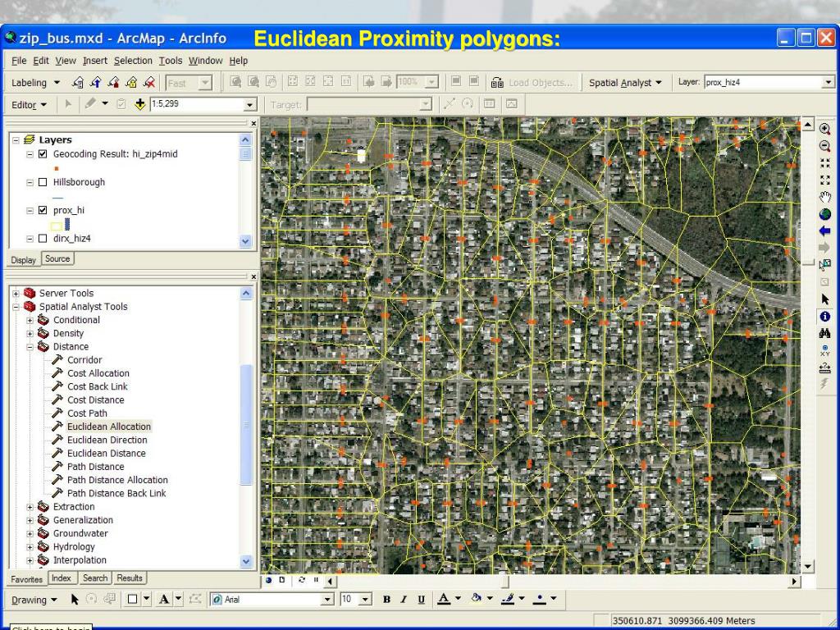Open the Spatial Analyst dropdown menu

[x=624, y=83]
